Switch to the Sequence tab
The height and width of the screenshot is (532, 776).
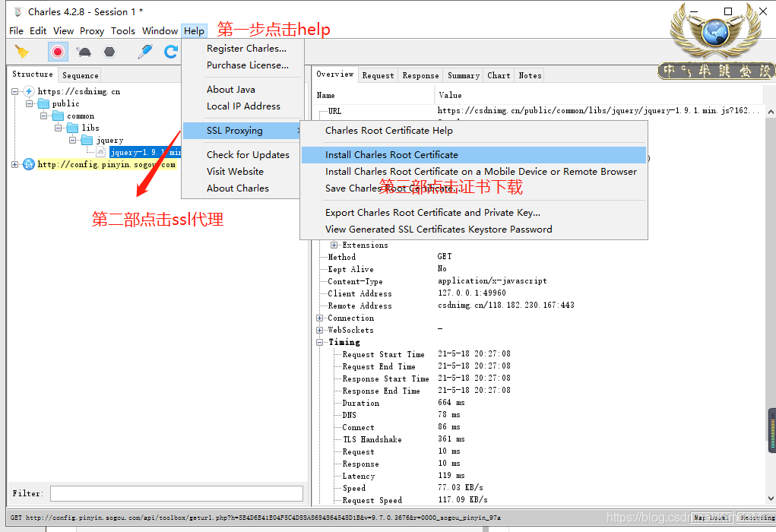[80, 75]
